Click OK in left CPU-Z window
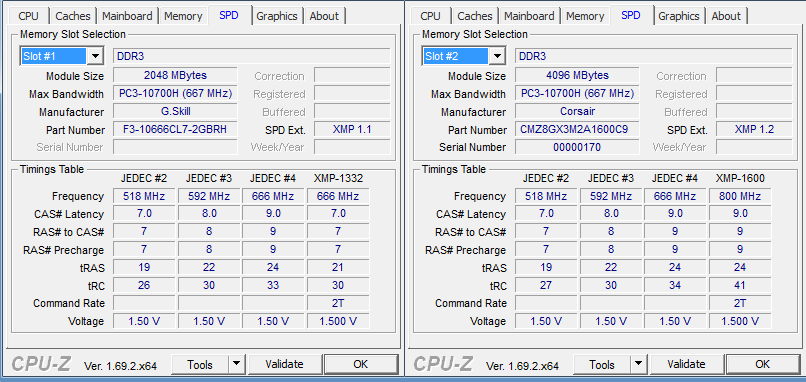The image size is (806, 382). pyautogui.click(x=361, y=365)
